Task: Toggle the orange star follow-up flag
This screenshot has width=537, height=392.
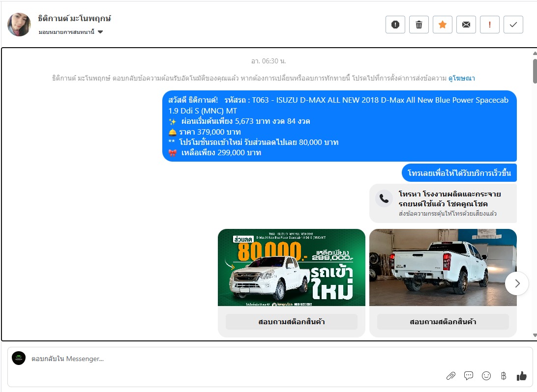Action: point(443,25)
